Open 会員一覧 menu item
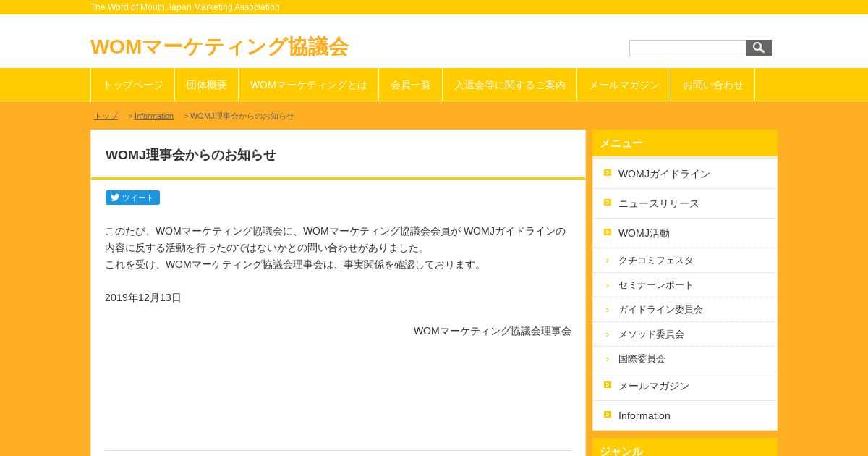Image resolution: width=868 pixels, height=456 pixels. coord(411,85)
